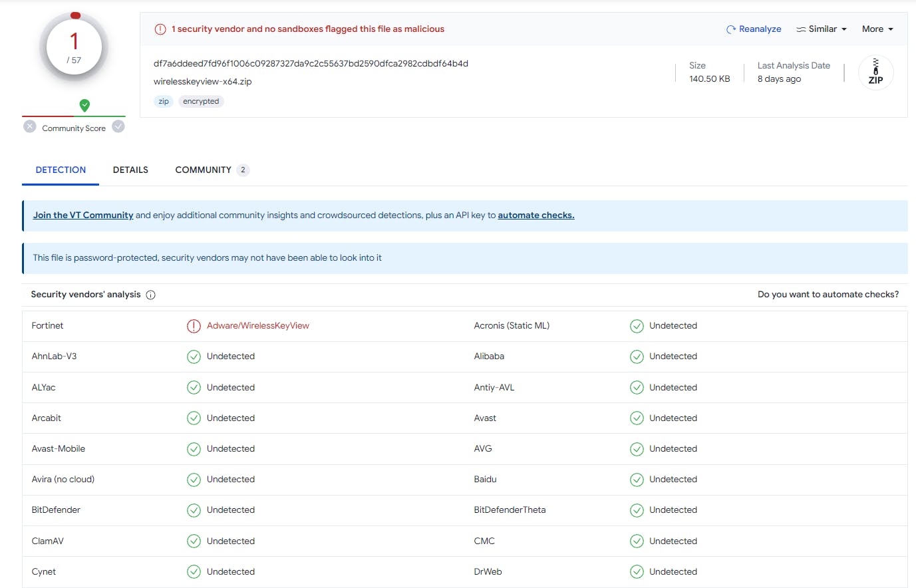Click the red alert icon beside Fortinet detection
The image size is (916, 588).
[194, 326]
